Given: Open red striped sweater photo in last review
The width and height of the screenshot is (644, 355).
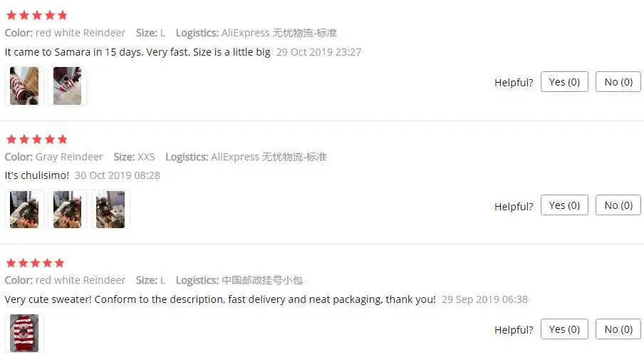Looking at the screenshot, I should [x=24, y=333].
